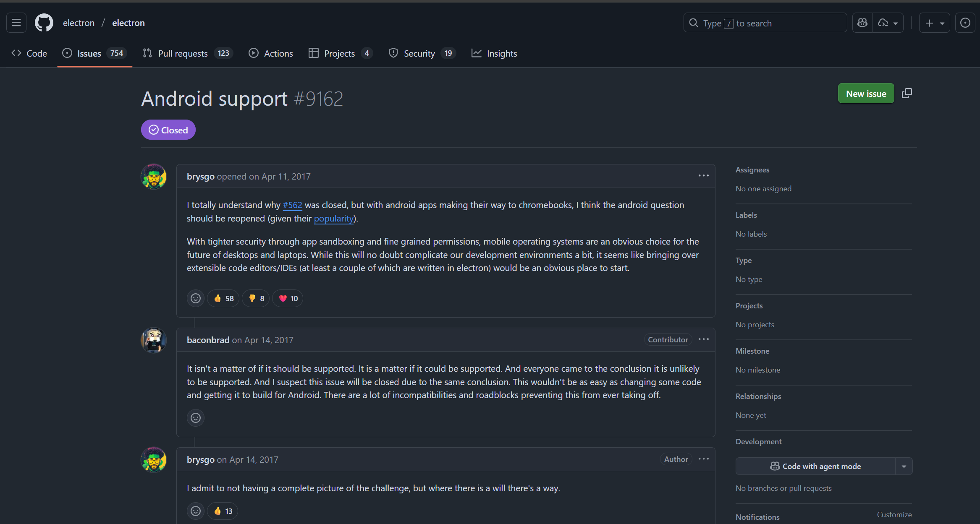
Task: Toggle the thumbs up reaction with 58
Action: pos(223,298)
